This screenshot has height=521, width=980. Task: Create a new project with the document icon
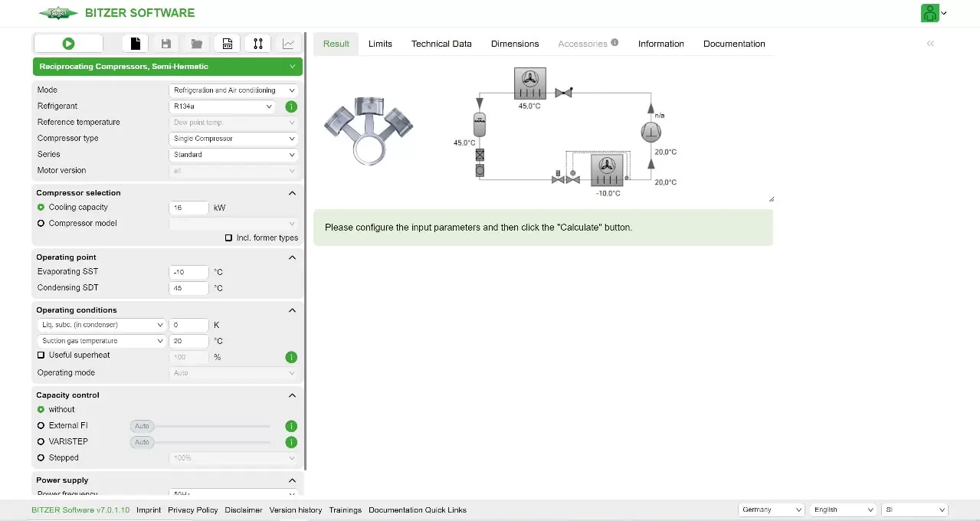136,44
